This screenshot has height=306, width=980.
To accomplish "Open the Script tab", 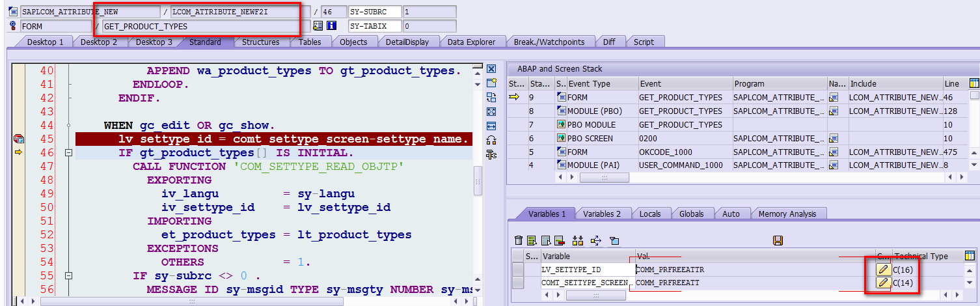I will pos(644,42).
